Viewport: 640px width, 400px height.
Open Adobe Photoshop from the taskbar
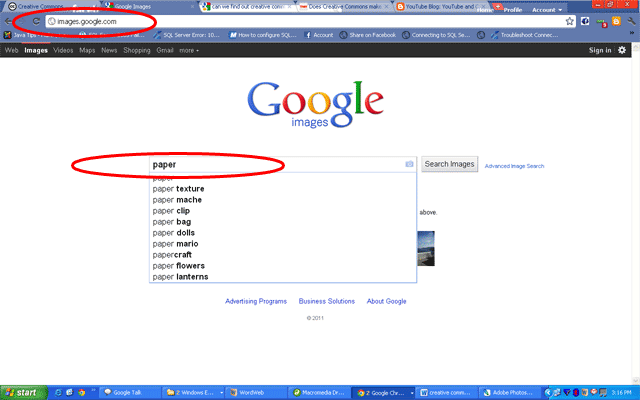tap(510, 393)
